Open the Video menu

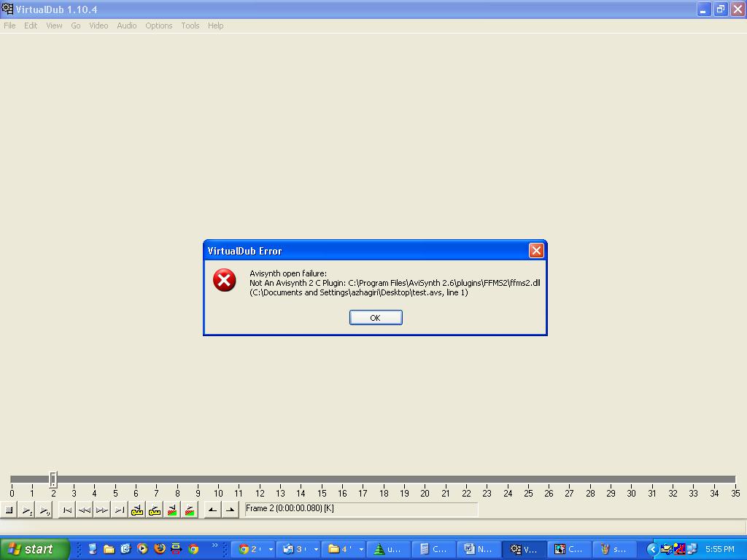click(98, 26)
